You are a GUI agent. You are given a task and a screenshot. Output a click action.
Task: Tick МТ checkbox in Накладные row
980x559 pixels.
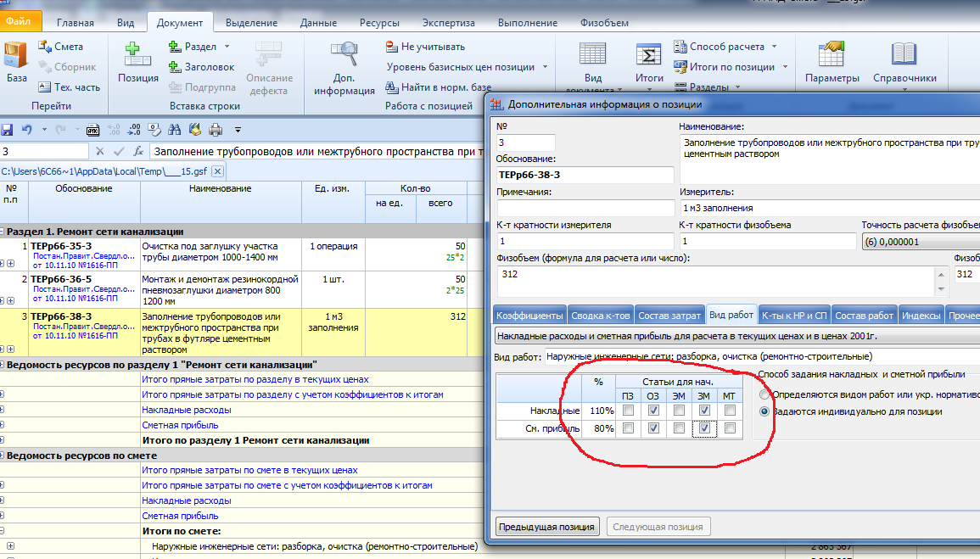coord(730,411)
